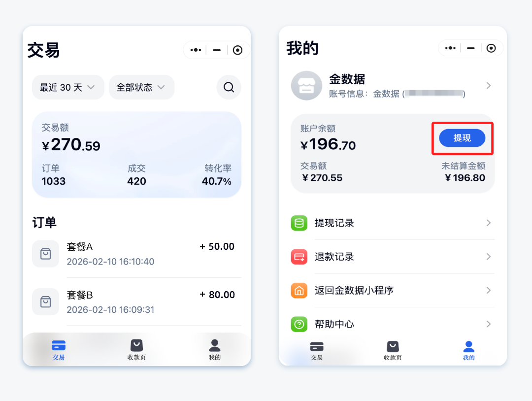Open the 最近 30 天 date dropdown

point(68,88)
